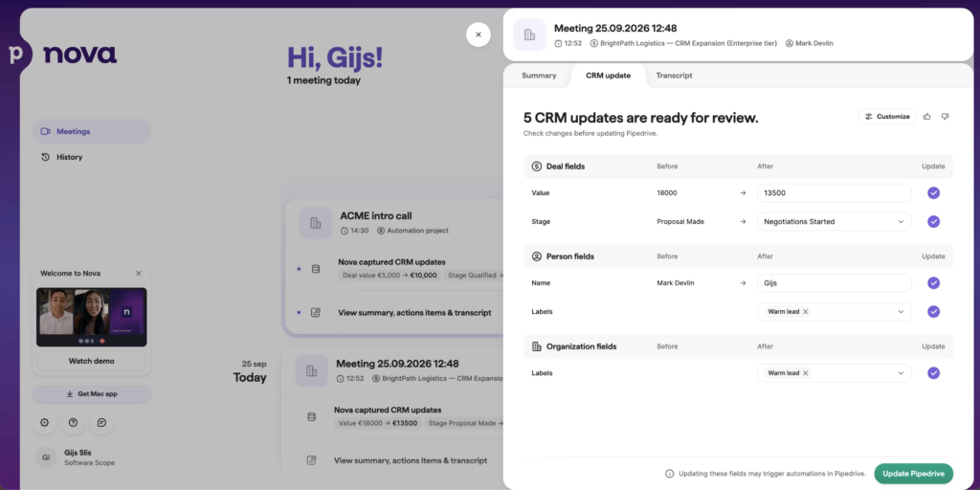Open the feedback chat icon
This screenshot has height=490, width=980.
click(x=101, y=422)
